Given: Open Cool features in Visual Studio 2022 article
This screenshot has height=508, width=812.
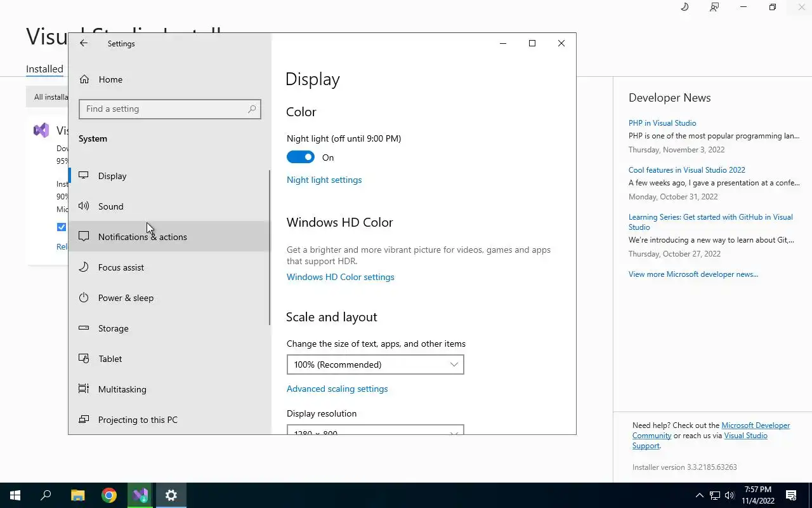Looking at the screenshot, I should click(x=687, y=170).
